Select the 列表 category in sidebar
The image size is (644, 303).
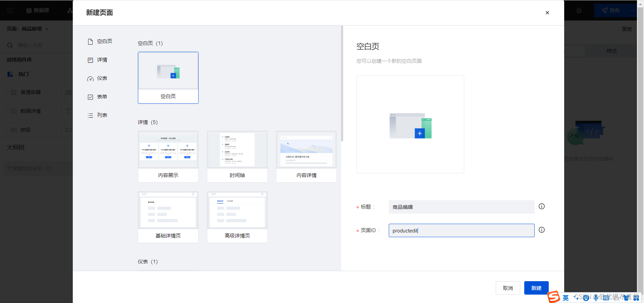tap(98, 115)
